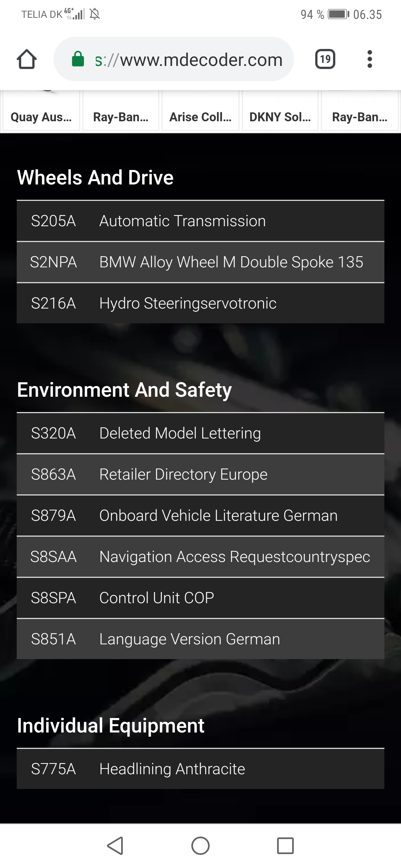Select the S775A Headlining Anthracite row

(x=200, y=769)
